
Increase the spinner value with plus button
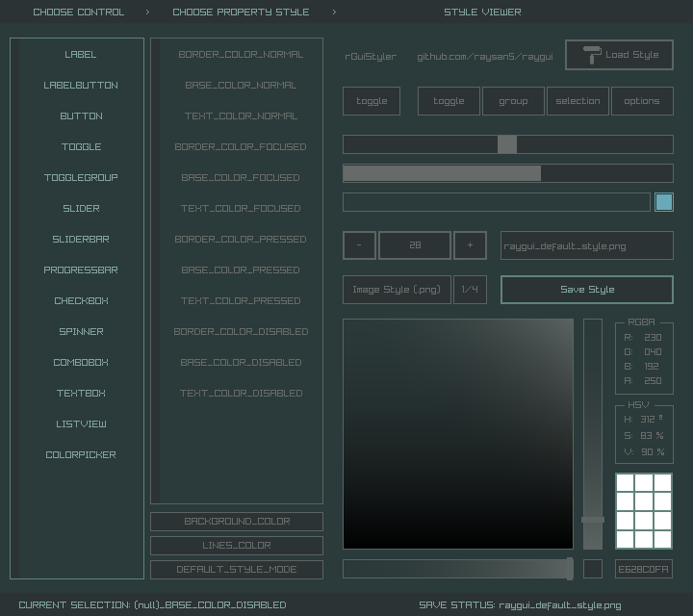(470, 245)
